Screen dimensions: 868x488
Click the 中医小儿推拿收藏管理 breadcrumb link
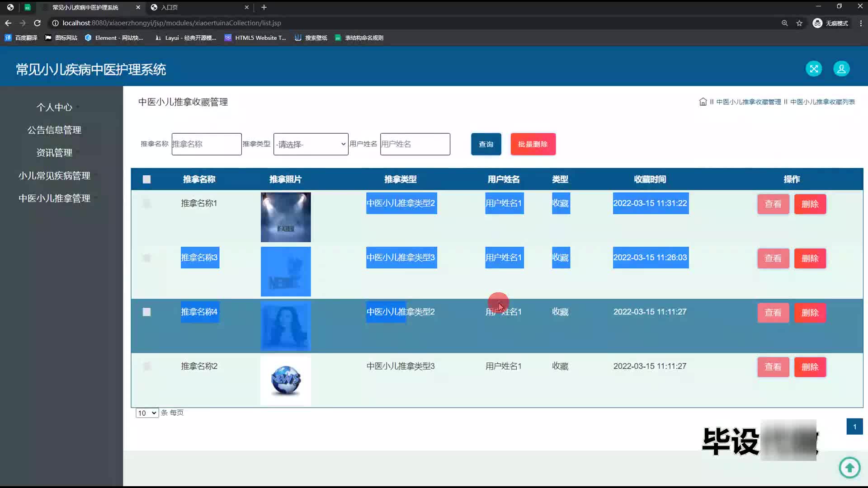pos(749,102)
